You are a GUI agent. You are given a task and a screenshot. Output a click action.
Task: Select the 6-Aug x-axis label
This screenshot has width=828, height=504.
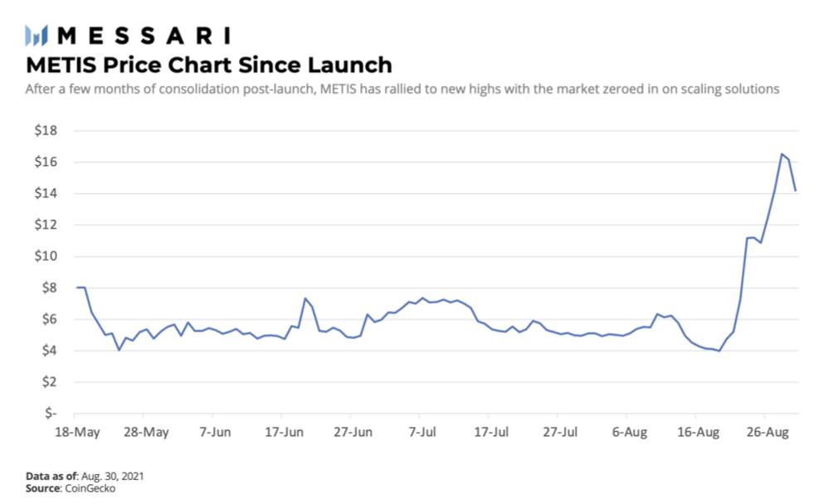click(x=628, y=432)
